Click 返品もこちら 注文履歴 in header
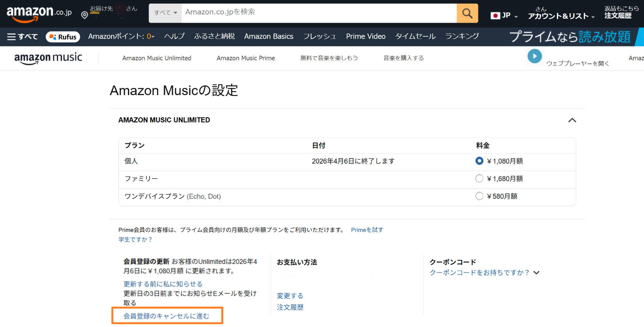 pos(621,12)
